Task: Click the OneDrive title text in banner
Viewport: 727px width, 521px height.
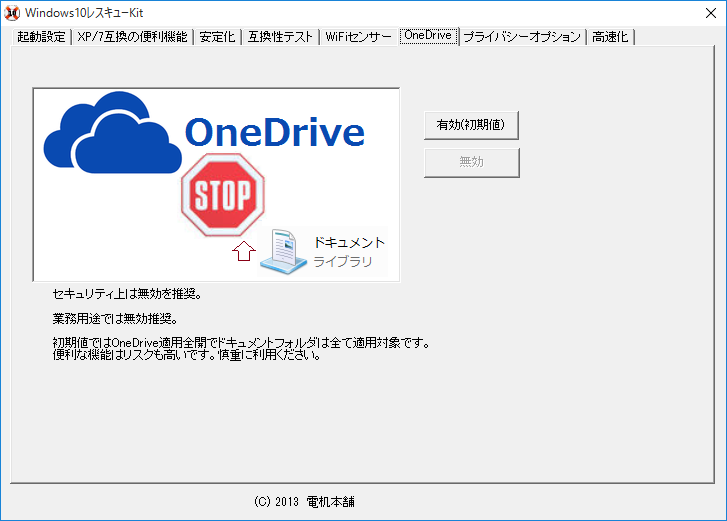Action: 274,133
